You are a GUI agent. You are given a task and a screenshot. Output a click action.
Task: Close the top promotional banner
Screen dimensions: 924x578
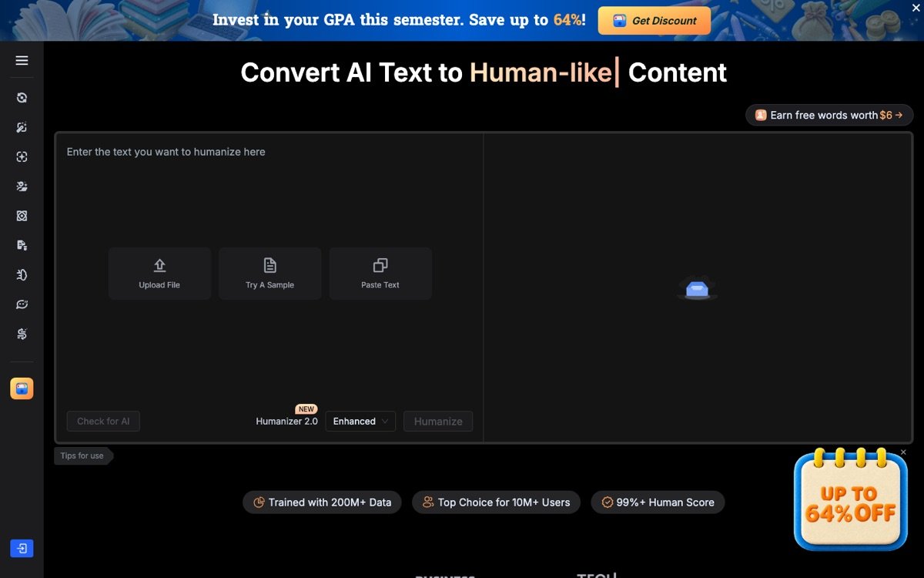tap(915, 7)
